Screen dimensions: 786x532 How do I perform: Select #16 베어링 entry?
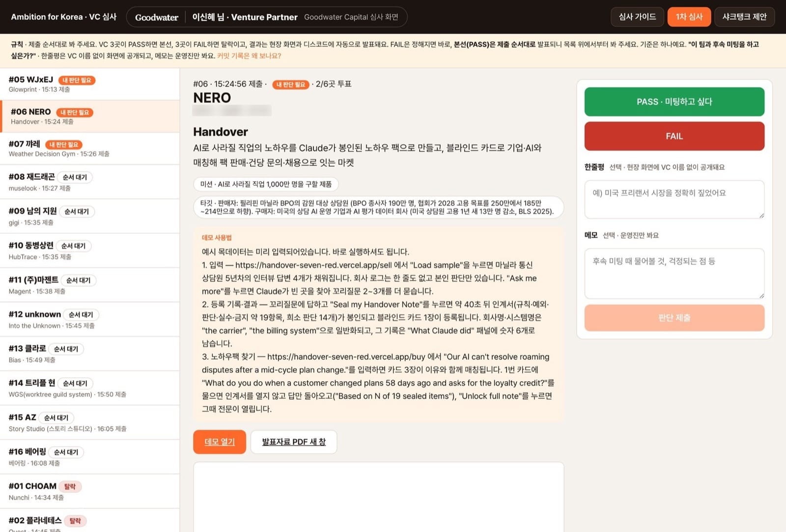(89, 457)
